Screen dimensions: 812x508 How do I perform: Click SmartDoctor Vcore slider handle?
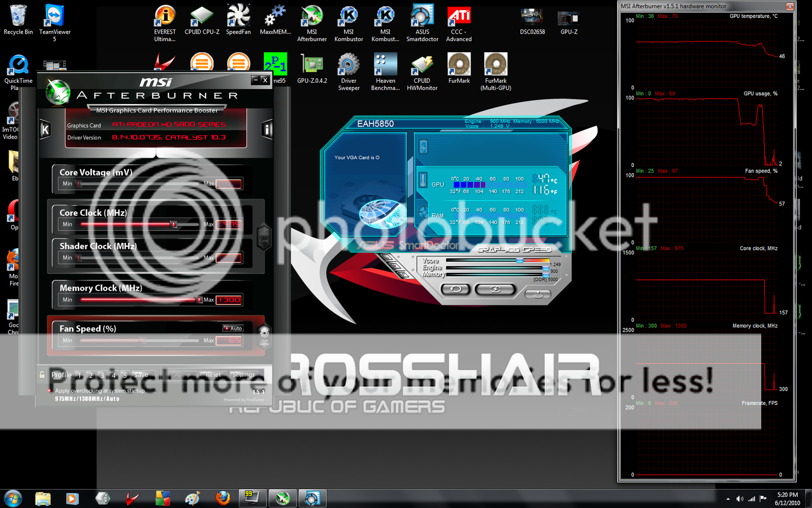pos(520,261)
